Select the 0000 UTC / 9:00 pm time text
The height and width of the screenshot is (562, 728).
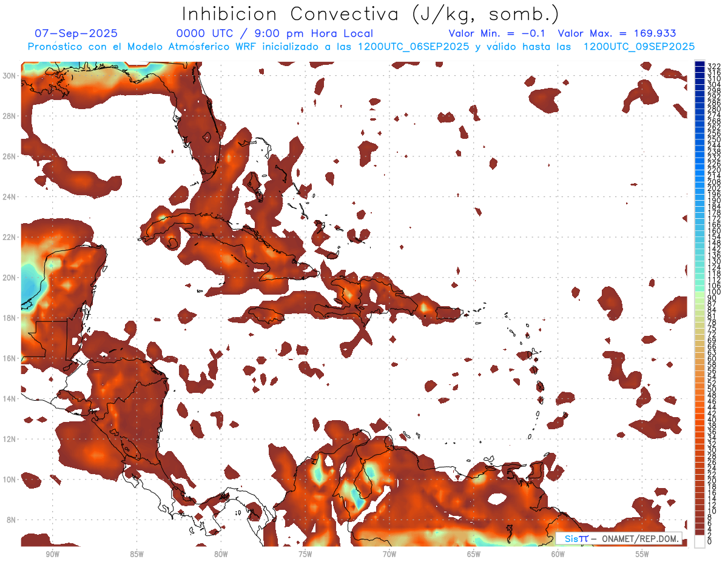click(274, 33)
